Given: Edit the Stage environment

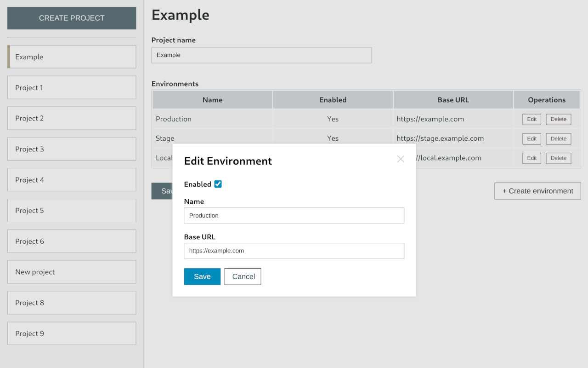Looking at the screenshot, I should [531, 138].
